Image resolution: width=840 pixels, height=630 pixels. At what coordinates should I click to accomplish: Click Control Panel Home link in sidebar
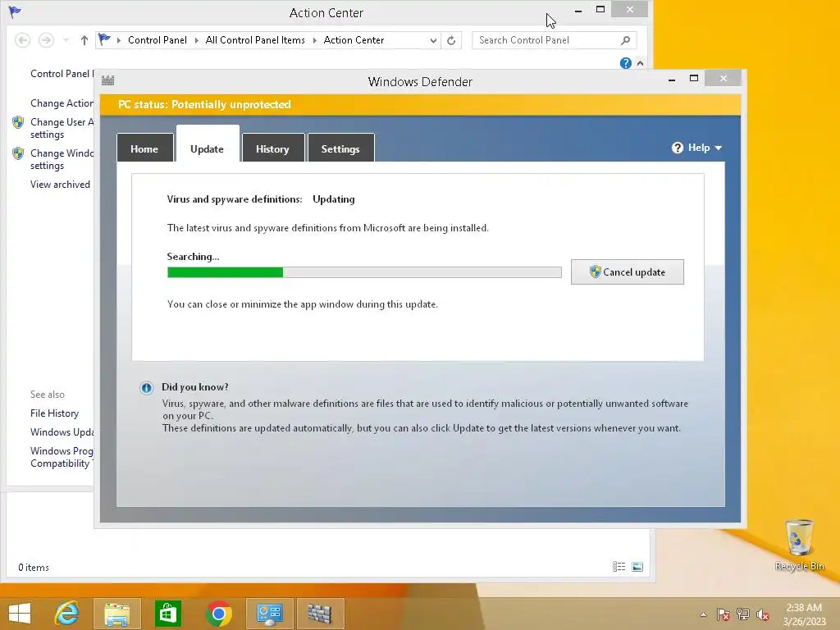click(x=62, y=73)
